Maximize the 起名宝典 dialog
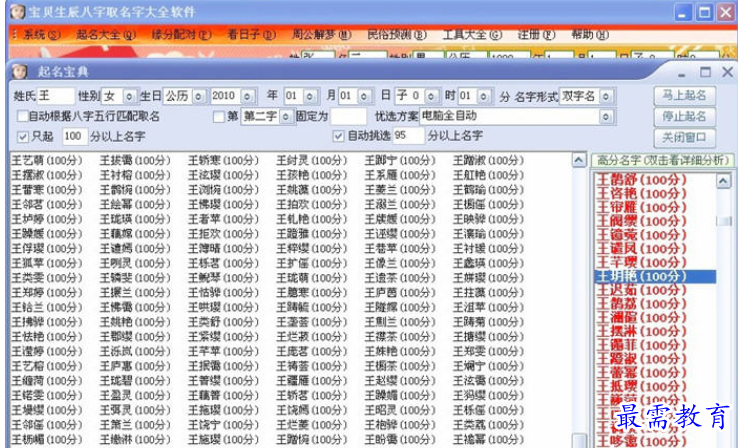Viewport: 738px width, 448px height. click(x=705, y=72)
